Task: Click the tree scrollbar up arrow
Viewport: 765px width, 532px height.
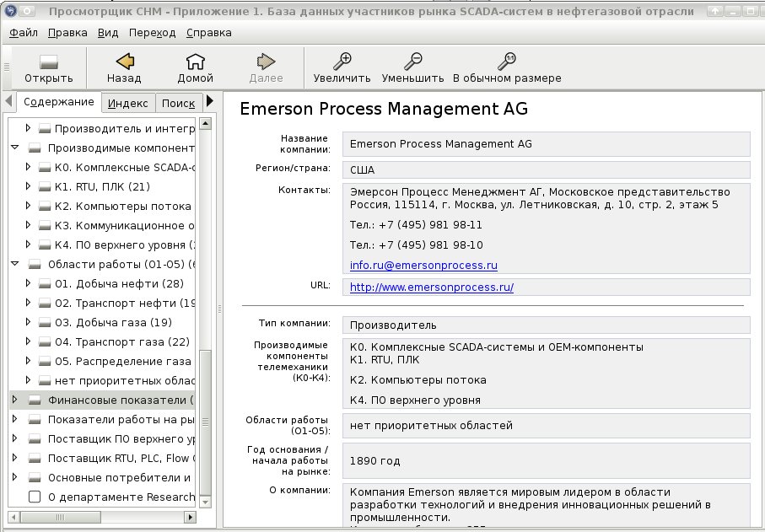Action: point(206,124)
